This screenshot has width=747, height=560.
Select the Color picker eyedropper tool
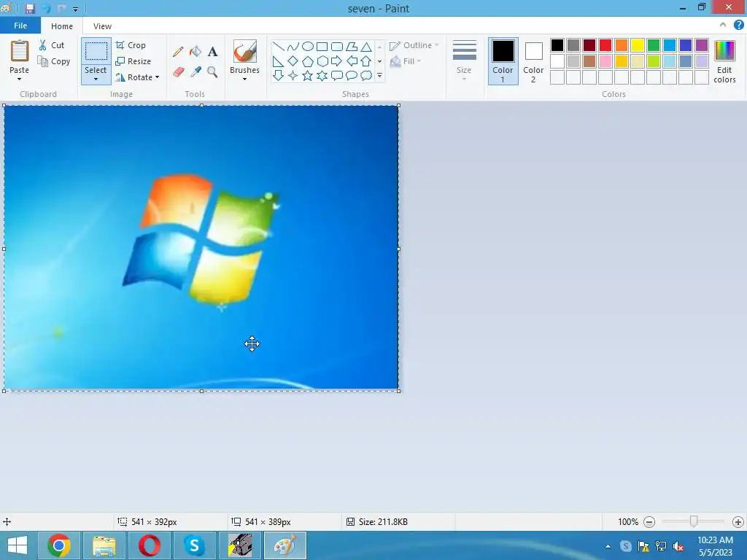pos(196,72)
